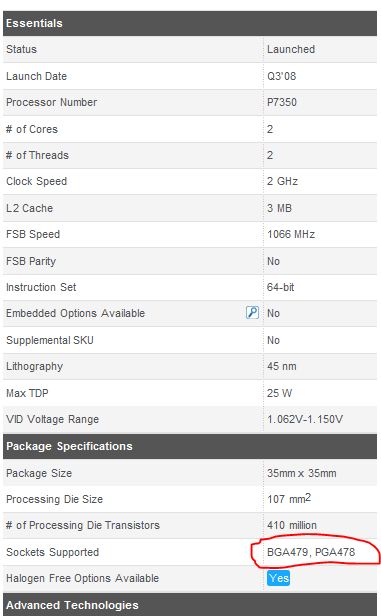
Task: Select the Instruction Set 64-bit value
Action: [280, 287]
